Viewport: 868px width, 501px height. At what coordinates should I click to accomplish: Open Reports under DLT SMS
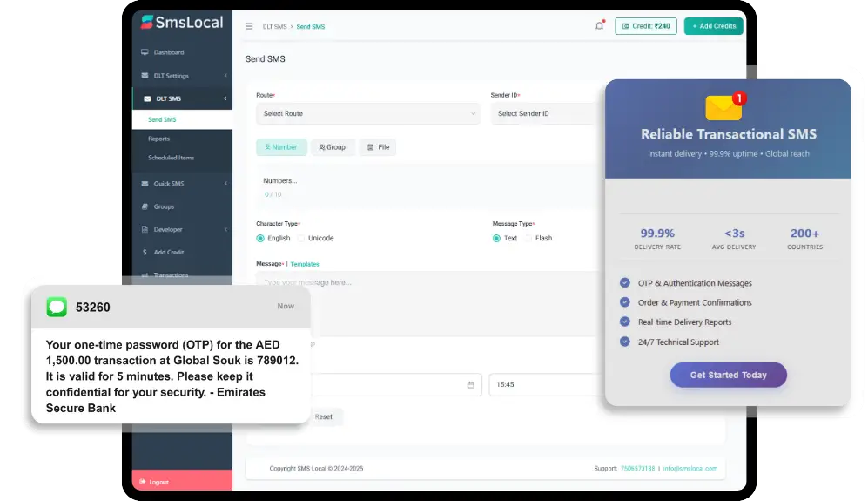158,139
